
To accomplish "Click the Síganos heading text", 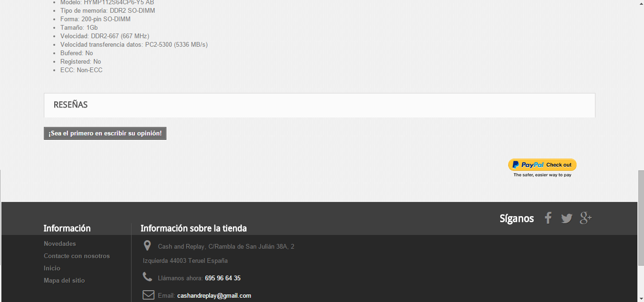I will [517, 218].
